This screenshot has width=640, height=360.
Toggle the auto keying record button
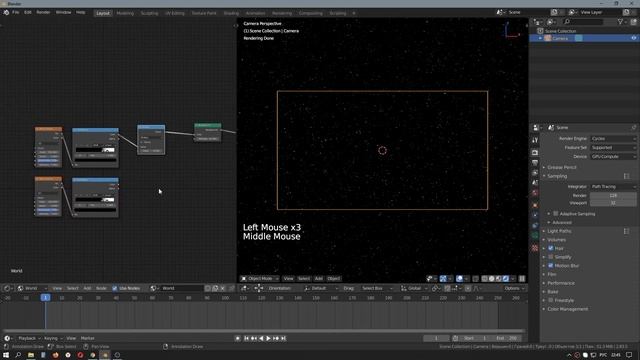pos(238,338)
